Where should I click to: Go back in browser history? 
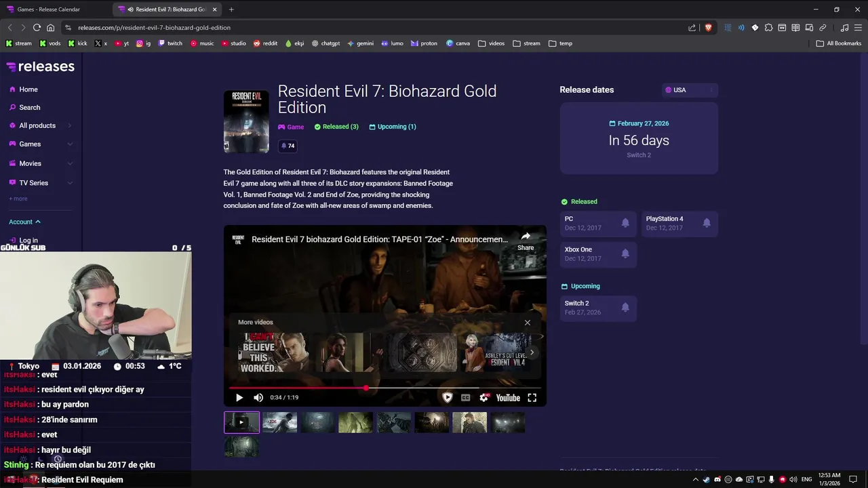pyautogui.click(x=9, y=28)
